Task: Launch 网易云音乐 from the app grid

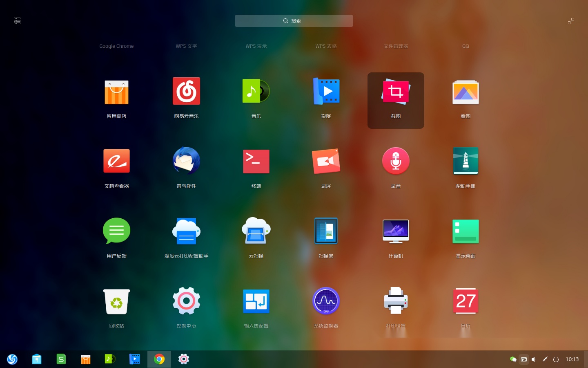Action: [186, 91]
